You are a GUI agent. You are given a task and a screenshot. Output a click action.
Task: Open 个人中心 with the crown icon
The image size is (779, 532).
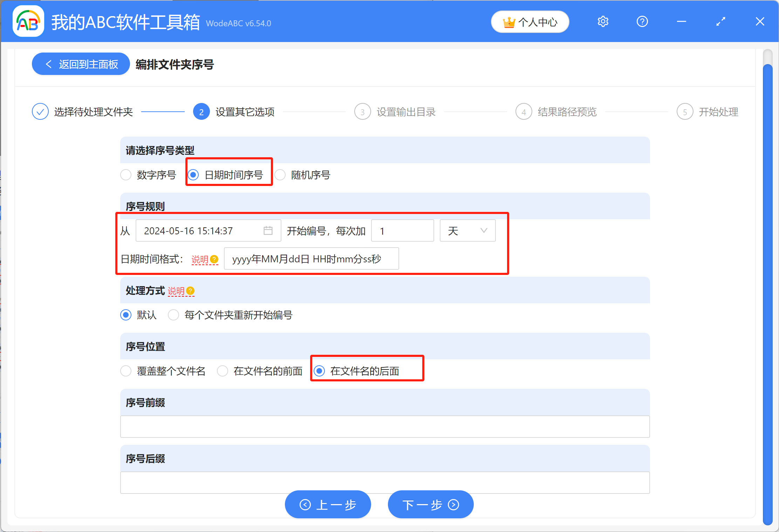[529, 21]
